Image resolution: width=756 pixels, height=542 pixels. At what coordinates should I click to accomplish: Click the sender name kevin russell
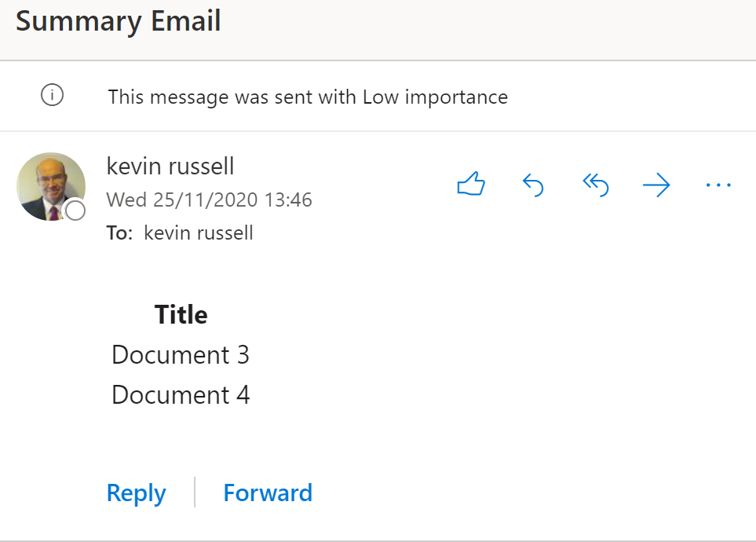click(170, 166)
